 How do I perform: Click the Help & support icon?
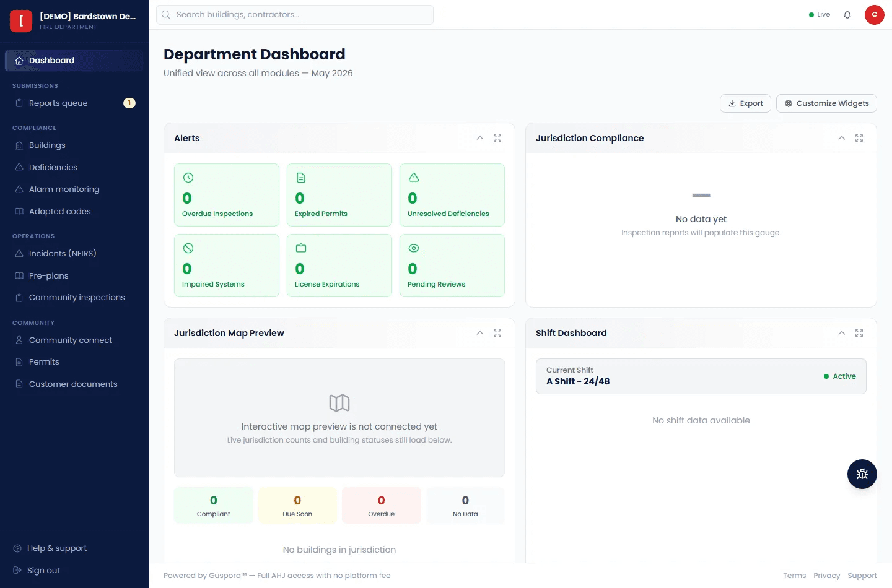[17, 548]
